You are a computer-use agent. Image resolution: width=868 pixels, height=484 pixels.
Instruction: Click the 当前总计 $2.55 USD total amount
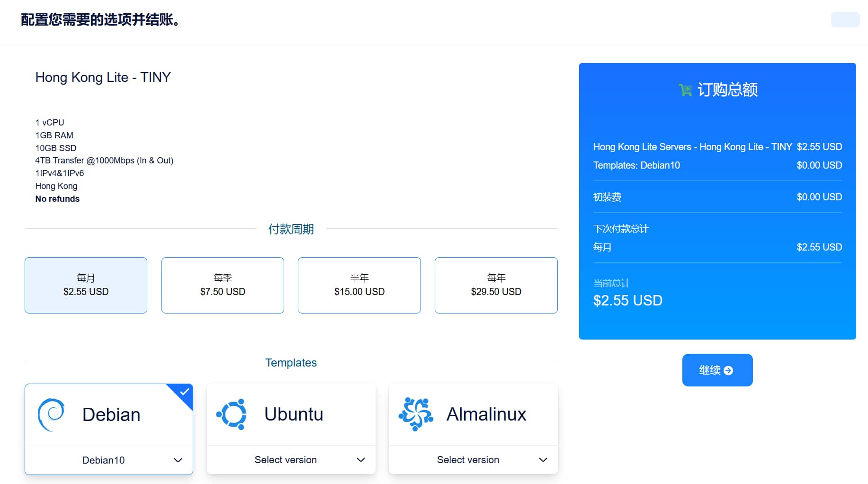click(628, 301)
